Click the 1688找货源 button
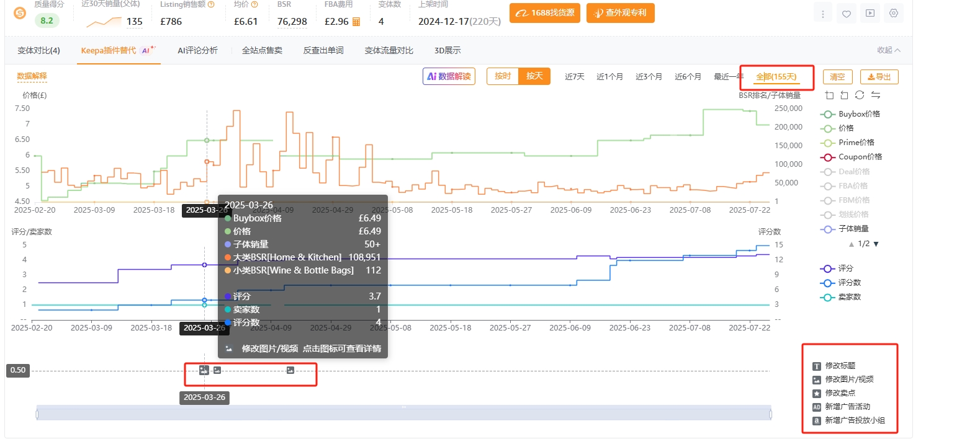Screen dimensions: 980x439 click(544, 13)
